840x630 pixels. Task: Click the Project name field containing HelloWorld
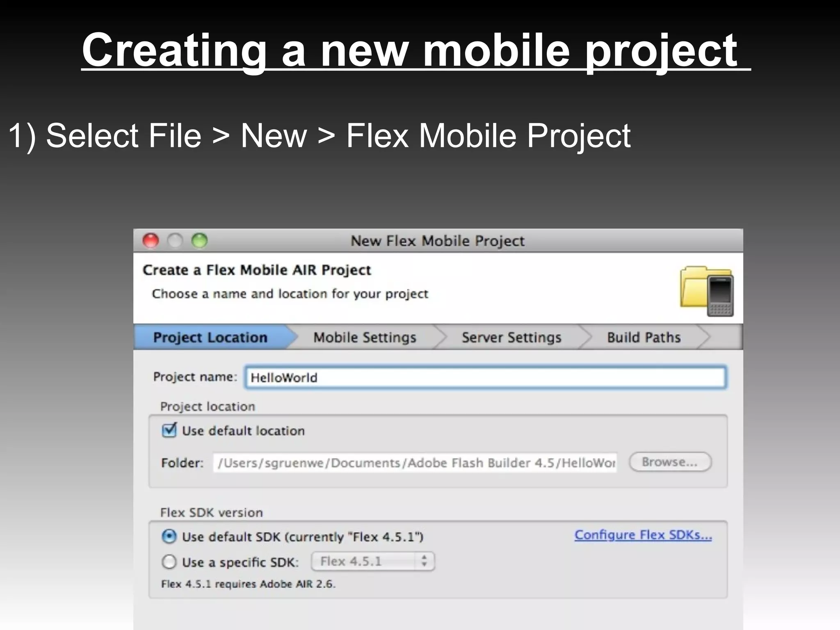tap(486, 377)
